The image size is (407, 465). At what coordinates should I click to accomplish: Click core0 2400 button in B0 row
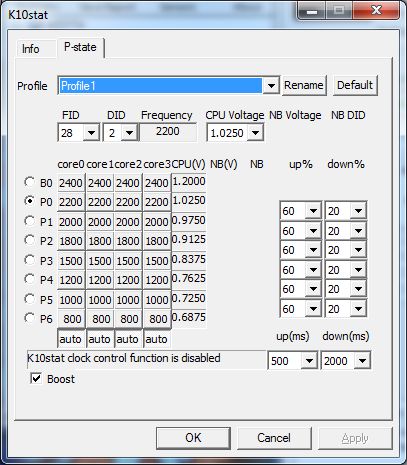(x=71, y=183)
